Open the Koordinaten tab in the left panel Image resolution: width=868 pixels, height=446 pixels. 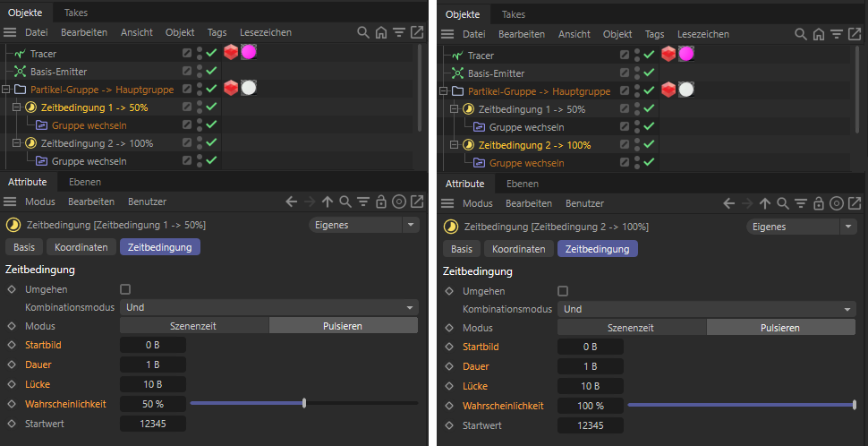click(81, 247)
